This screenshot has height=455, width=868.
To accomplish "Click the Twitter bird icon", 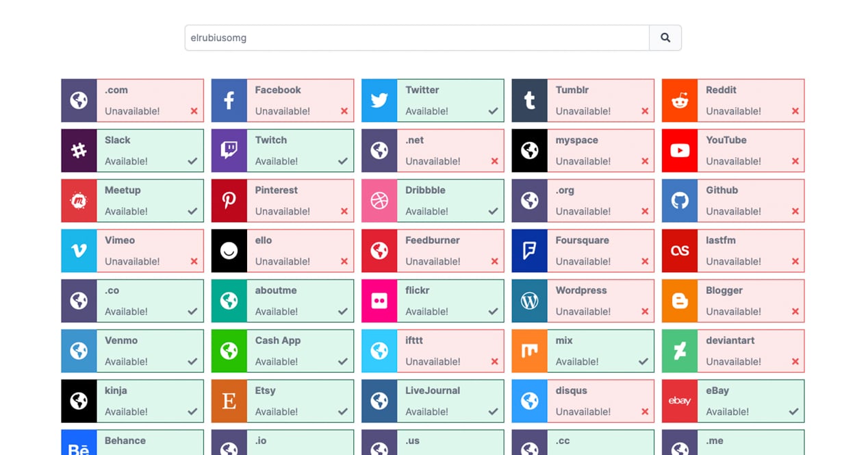I will tap(379, 100).
